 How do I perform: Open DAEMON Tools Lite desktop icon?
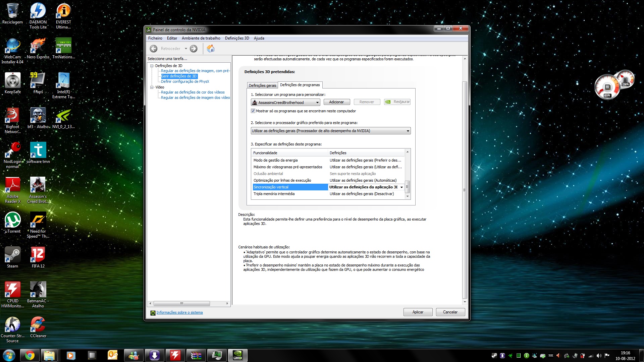tap(38, 16)
